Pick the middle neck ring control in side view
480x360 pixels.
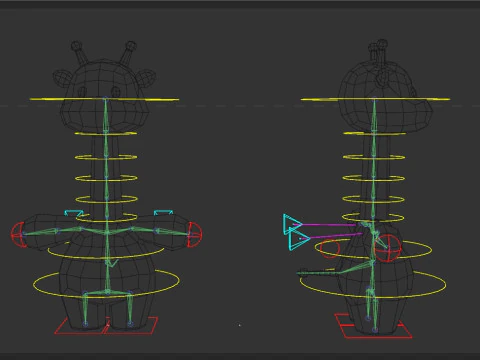click(x=374, y=178)
